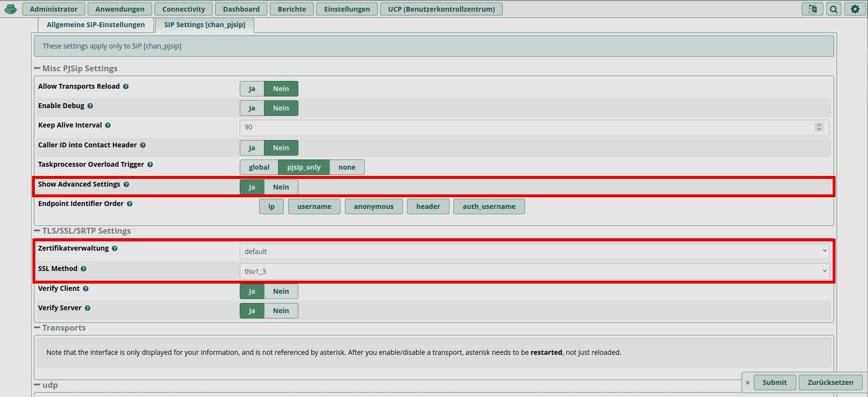Click the Submit button

[775, 382]
